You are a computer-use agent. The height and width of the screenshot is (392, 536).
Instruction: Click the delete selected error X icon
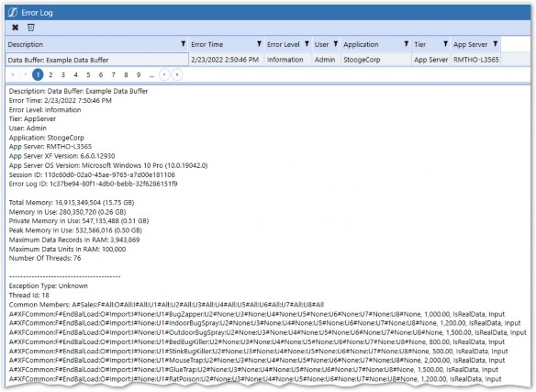tap(15, 28)
